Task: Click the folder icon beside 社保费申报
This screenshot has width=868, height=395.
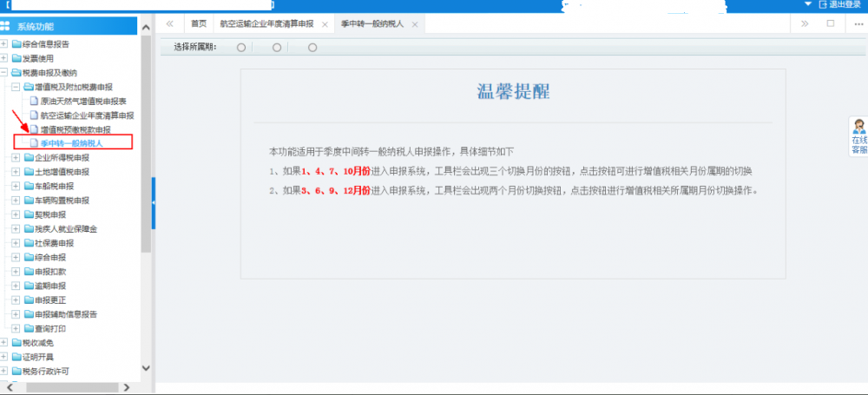Action: tap(30, 243)
